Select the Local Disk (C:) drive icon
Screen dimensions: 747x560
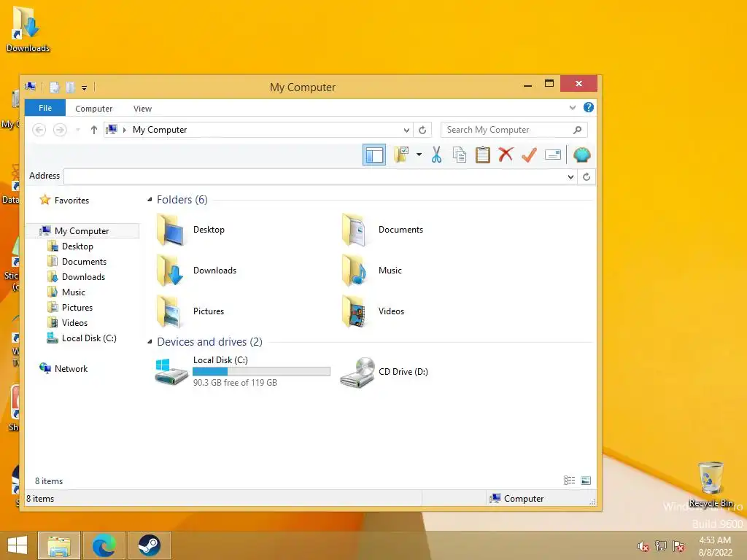[171, 372]
